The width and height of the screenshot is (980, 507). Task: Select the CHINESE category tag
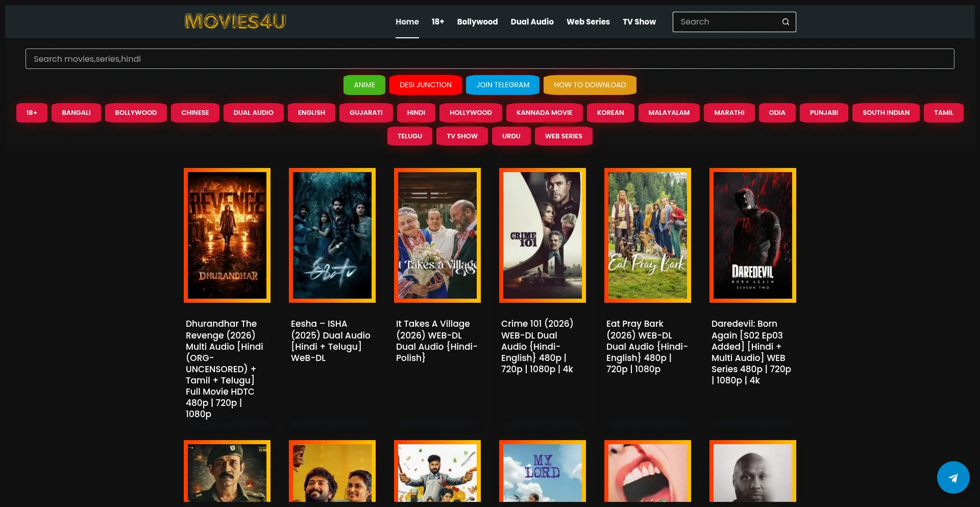(x=195, y=113)
